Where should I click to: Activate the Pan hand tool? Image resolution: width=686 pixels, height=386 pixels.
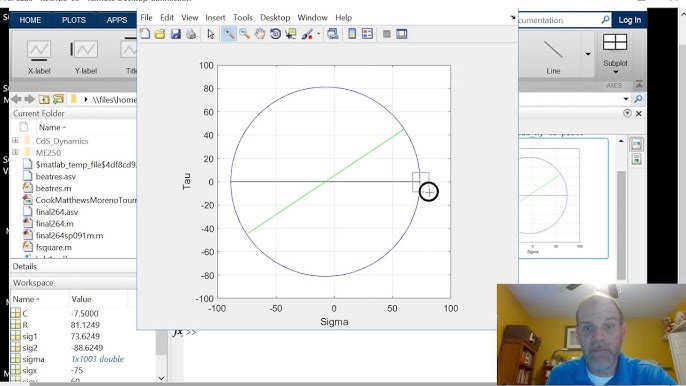pos(260,34)
